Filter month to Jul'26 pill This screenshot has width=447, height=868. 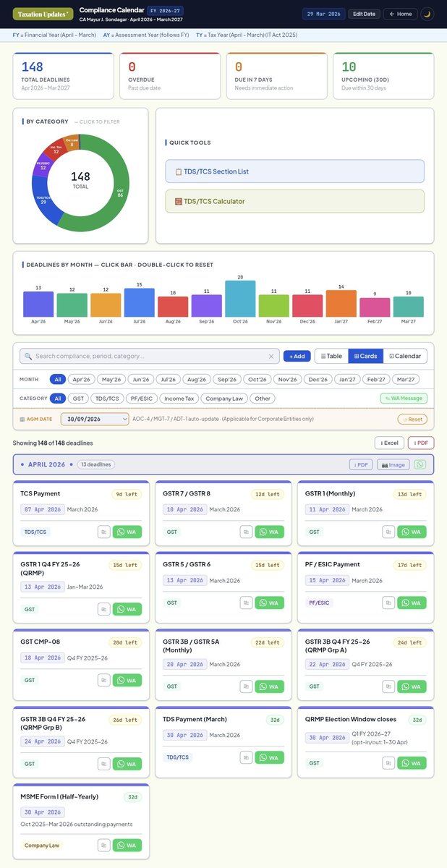[168, 379]
